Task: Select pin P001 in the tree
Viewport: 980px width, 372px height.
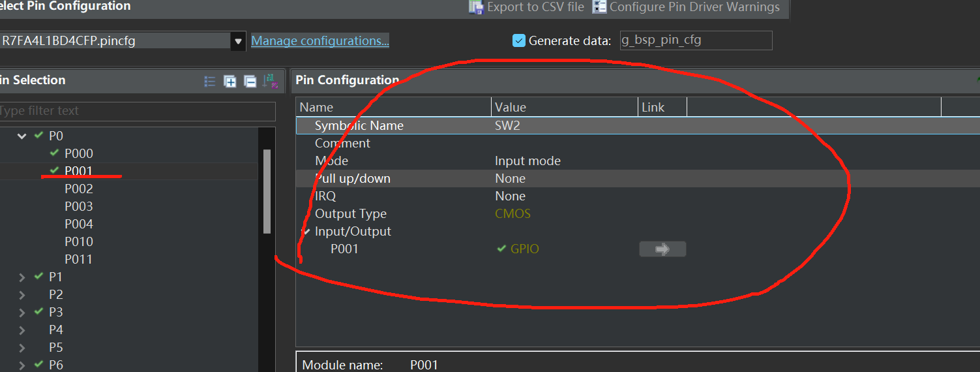Action: coord(79,171)
